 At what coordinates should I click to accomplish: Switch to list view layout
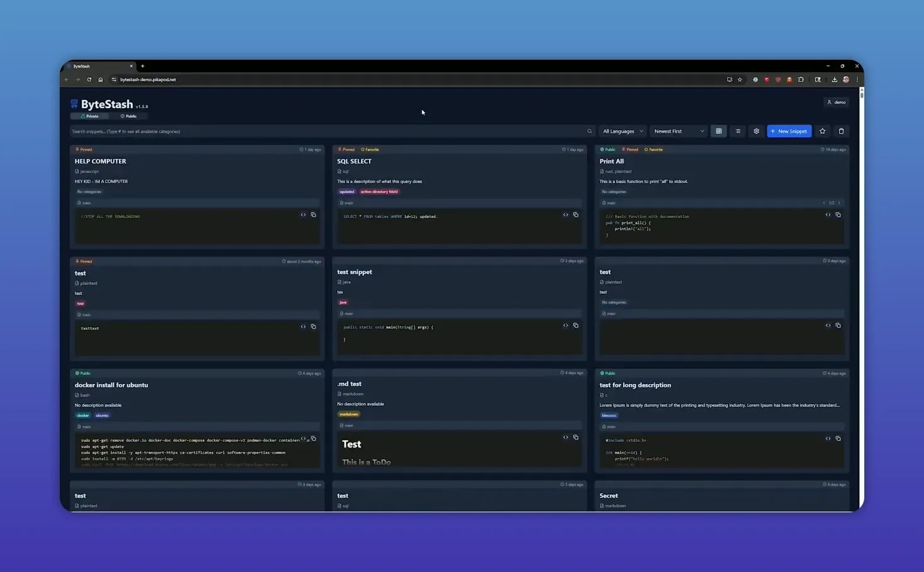[738, 131]
